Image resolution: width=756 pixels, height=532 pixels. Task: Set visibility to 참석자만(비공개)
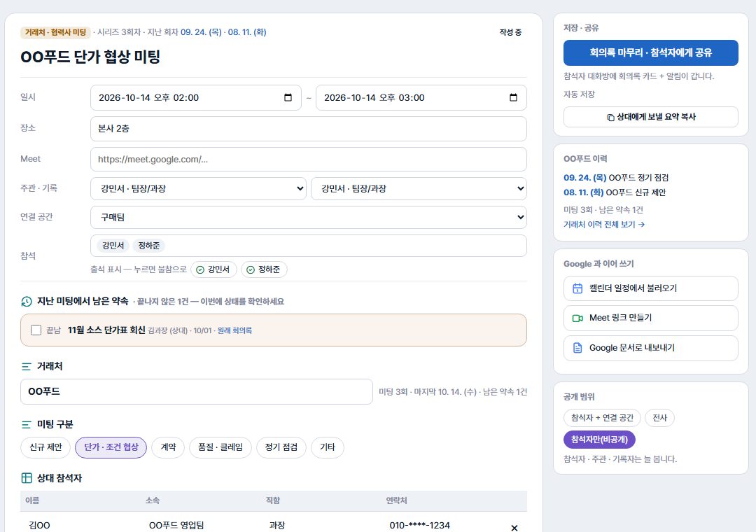(599, 440)
